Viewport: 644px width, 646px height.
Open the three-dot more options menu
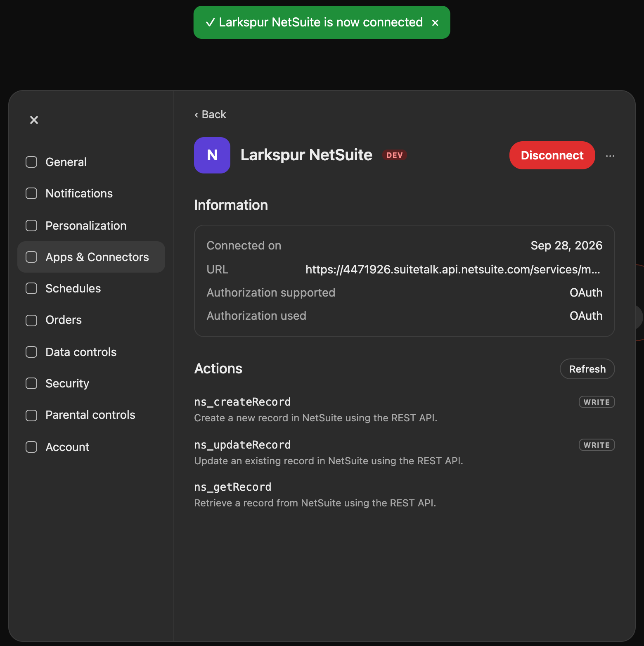[x=610, y=156]
